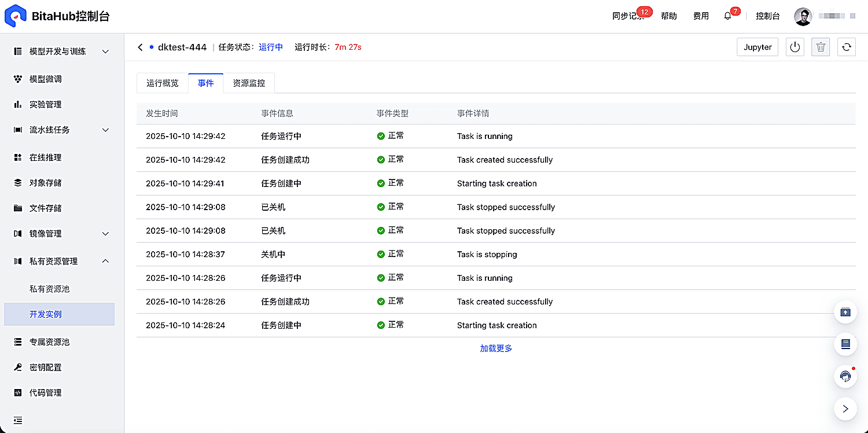Screen dimensions: 868x433
Task: Collapse the sidebar menu icon
Action: [18, 420]
